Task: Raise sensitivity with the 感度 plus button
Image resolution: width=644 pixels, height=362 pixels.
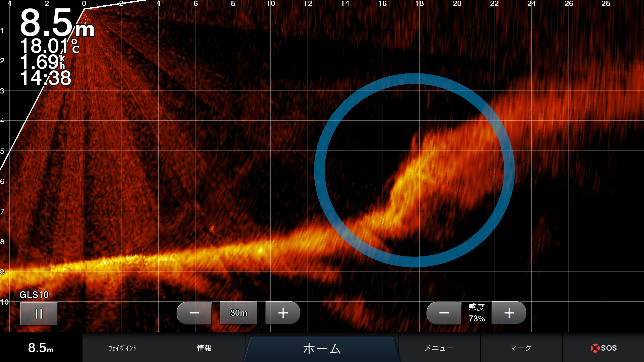Action: click(x=509, y=313)
